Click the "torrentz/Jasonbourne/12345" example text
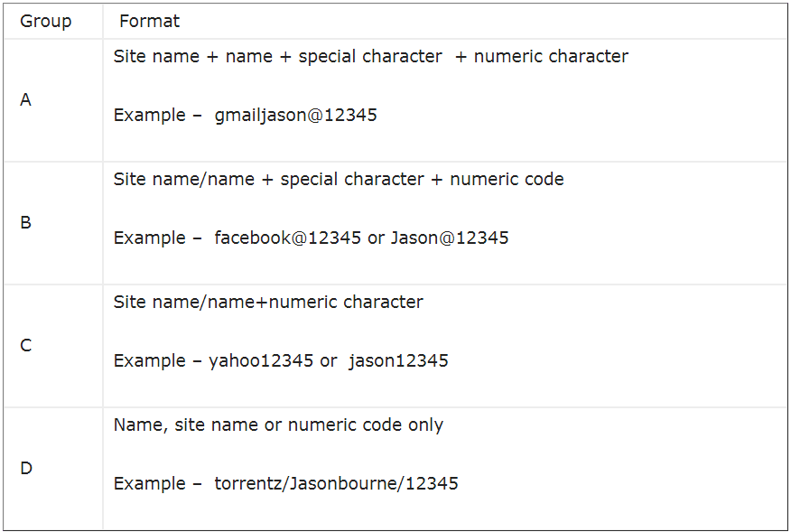The image size is (791, 532). pyautogui.click(x=336, y=484)
